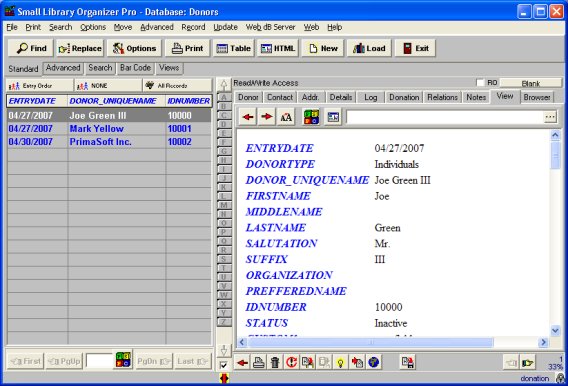Click the padlock icon in status bar
Viewport: 568px width, 386px height.
[561, 378]
